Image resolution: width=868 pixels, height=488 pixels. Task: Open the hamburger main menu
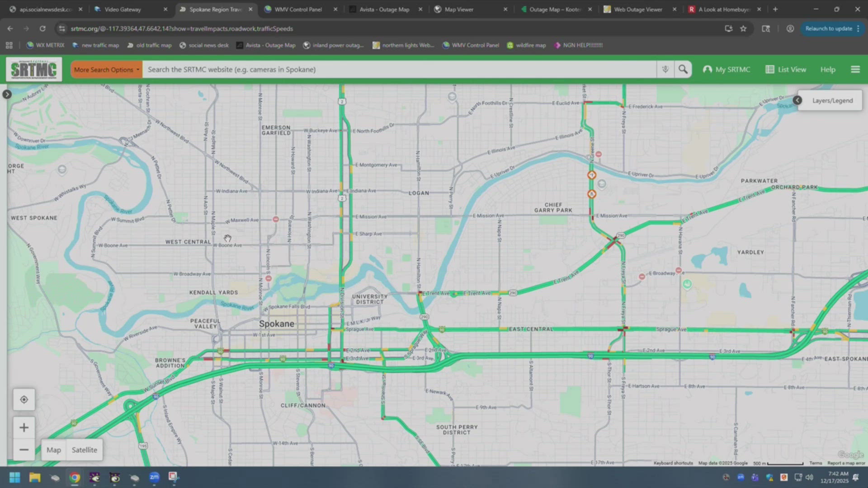(855, 70)
